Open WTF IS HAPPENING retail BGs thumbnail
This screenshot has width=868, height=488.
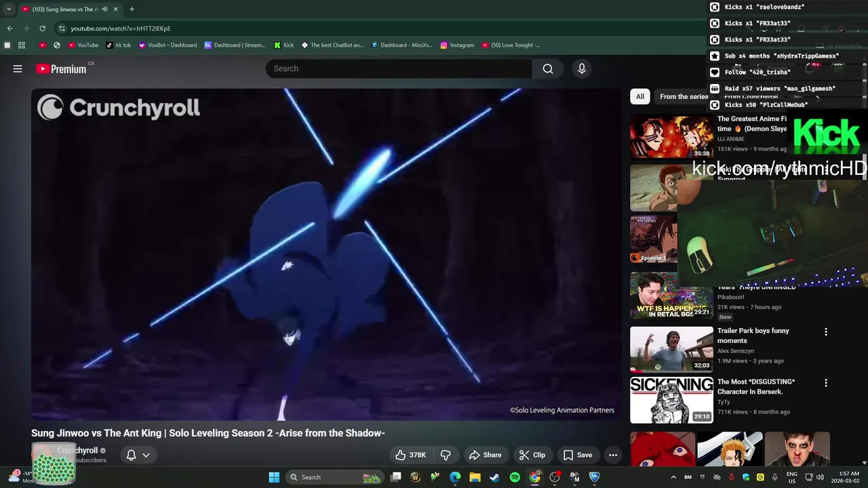point(671,296)
